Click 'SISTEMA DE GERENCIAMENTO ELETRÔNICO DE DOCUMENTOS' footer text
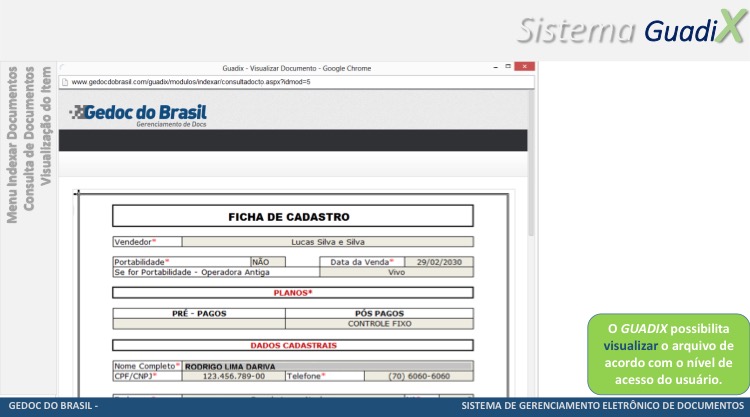Viewport: 750px width, 417px height. 603,406
